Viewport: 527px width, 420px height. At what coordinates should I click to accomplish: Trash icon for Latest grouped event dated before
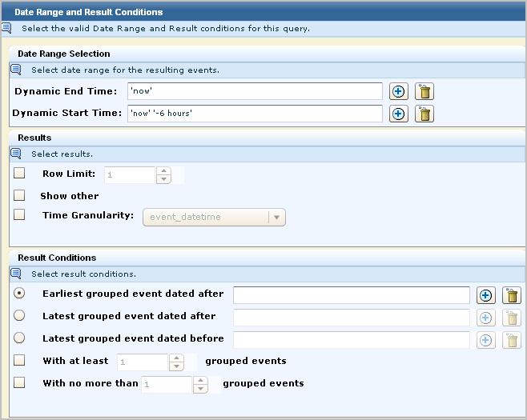pyautogui.click(x=512, y=340)
